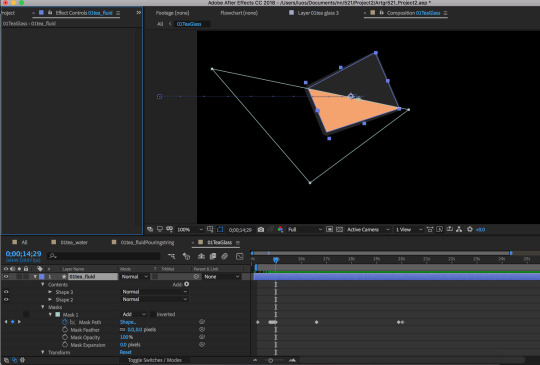Click the Composition Mini-Flowchart icon in timeline
This screenshot has height=365, width=540.
point(171,256)
